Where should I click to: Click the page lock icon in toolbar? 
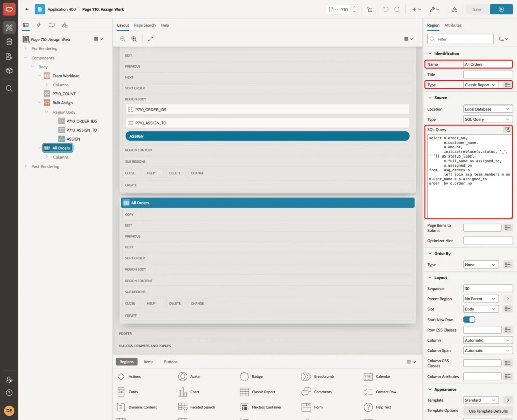coord(369,9)
